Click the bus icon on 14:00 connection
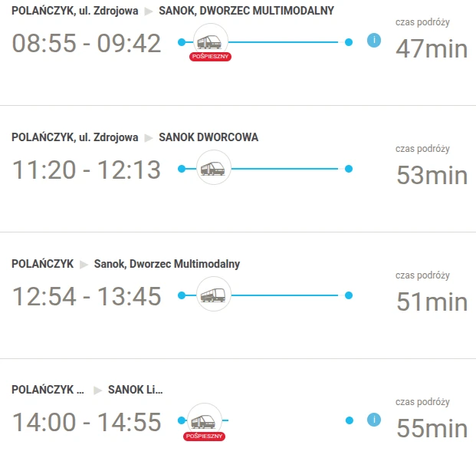Screen dimensions: 476x468 click(205, 420)
